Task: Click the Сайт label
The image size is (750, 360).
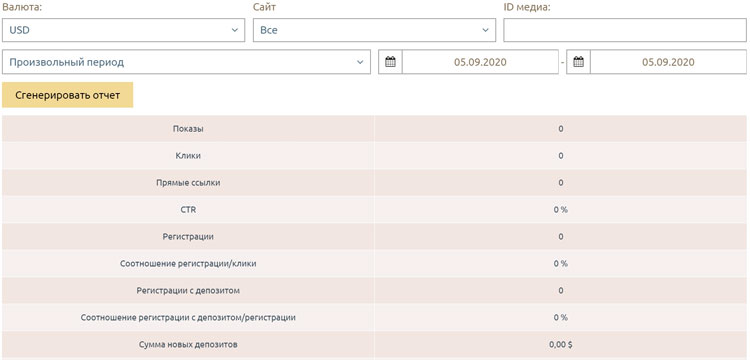Action: (265, 7)
